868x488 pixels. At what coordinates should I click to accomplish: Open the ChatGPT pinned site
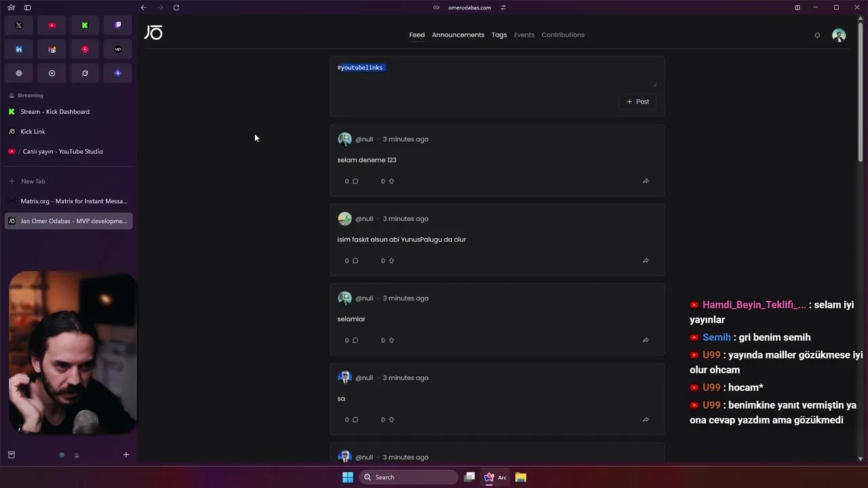19,73
